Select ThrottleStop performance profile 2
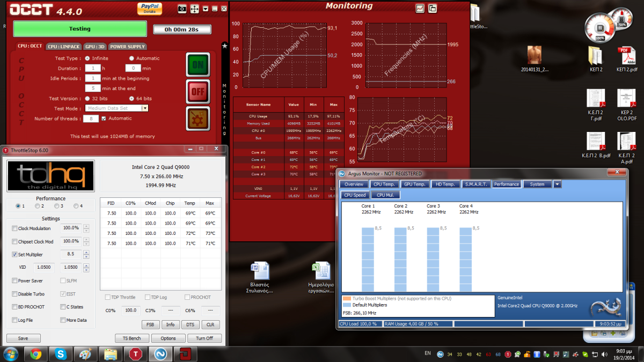Viewport: 644px width, 362px height. 38,206
